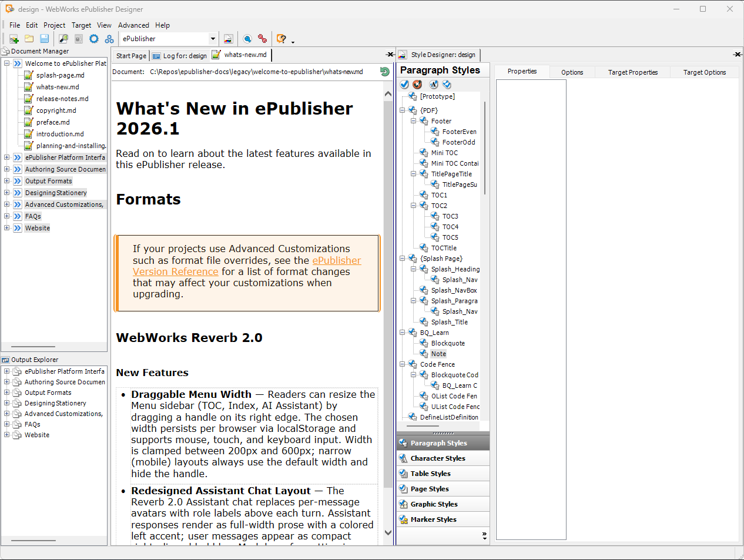This screenshot has height=560, width=744.
Task: Click the single blue gear generate icon
Action: [94, 39]
